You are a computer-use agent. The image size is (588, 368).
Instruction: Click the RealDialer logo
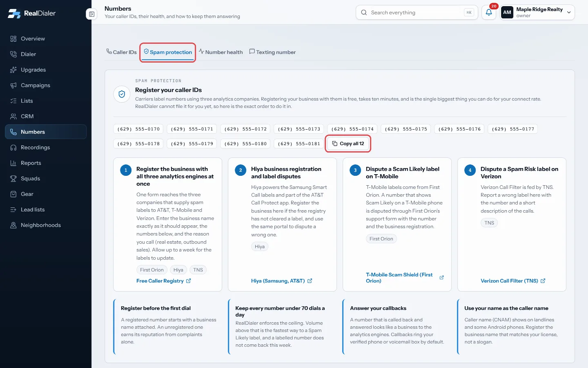point(32,13)
